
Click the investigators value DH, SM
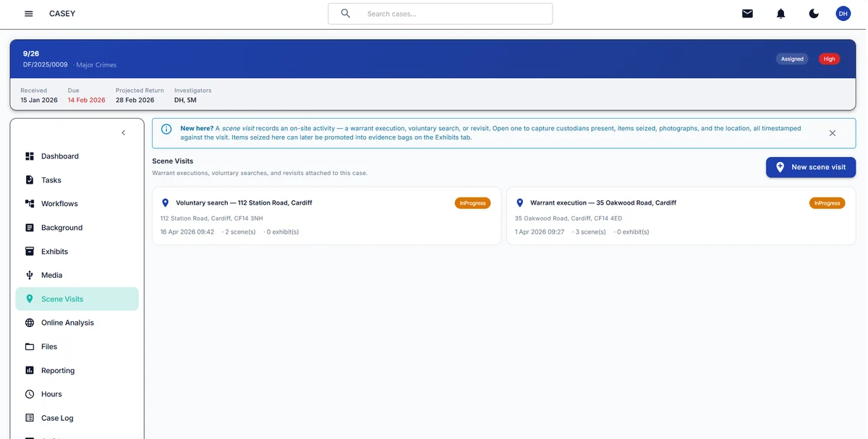tap(185, 101)
